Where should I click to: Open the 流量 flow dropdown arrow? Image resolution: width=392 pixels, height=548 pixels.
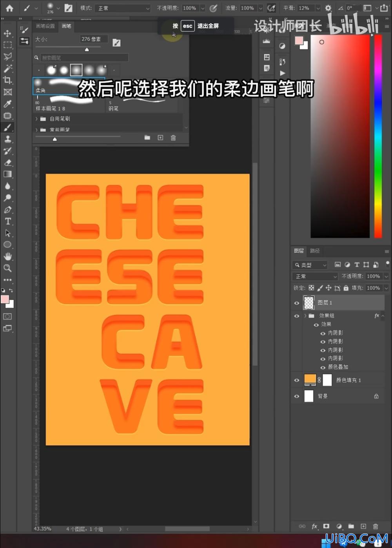260,8
